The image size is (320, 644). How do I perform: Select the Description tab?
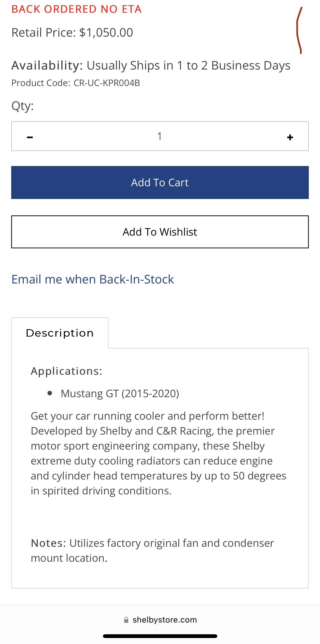(60, 333)
